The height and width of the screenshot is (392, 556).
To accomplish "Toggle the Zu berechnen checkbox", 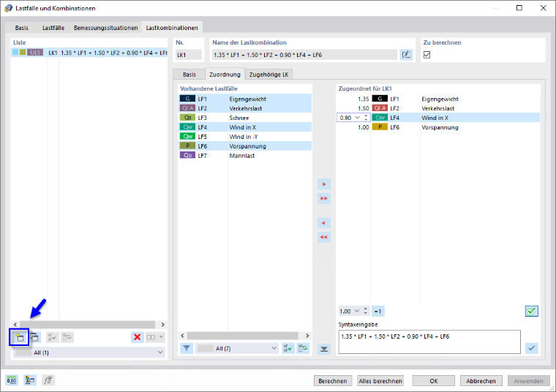I will pos(427,55).
